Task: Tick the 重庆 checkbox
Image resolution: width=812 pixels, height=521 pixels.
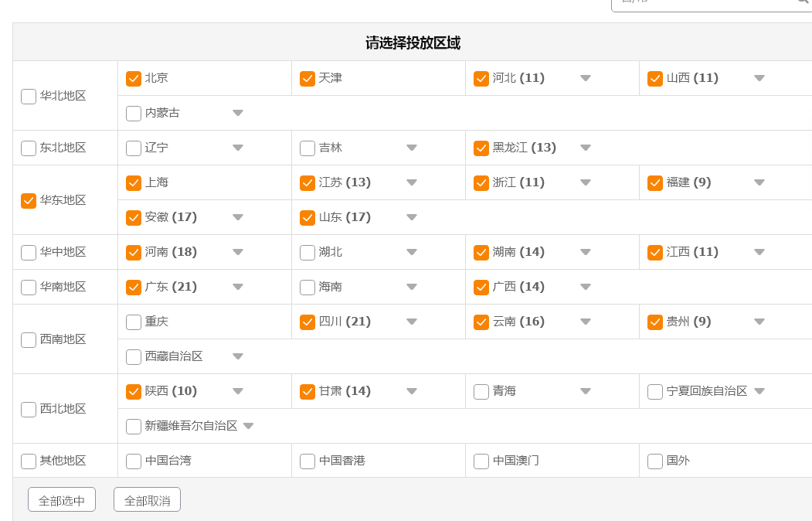Action: [x=134, y=322]
